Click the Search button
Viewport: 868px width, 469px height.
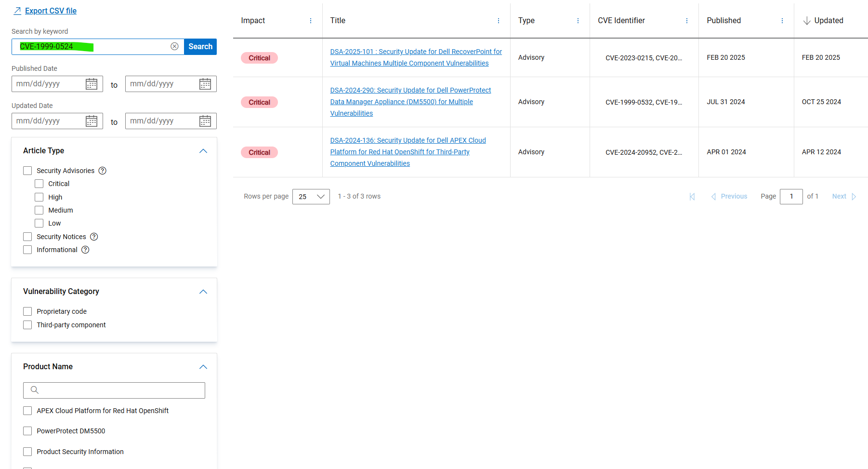[200, 47]
